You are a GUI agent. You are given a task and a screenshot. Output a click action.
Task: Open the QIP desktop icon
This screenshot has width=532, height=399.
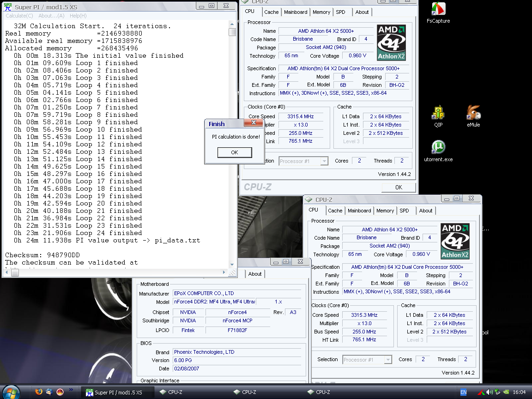click(x=438, y=116)
